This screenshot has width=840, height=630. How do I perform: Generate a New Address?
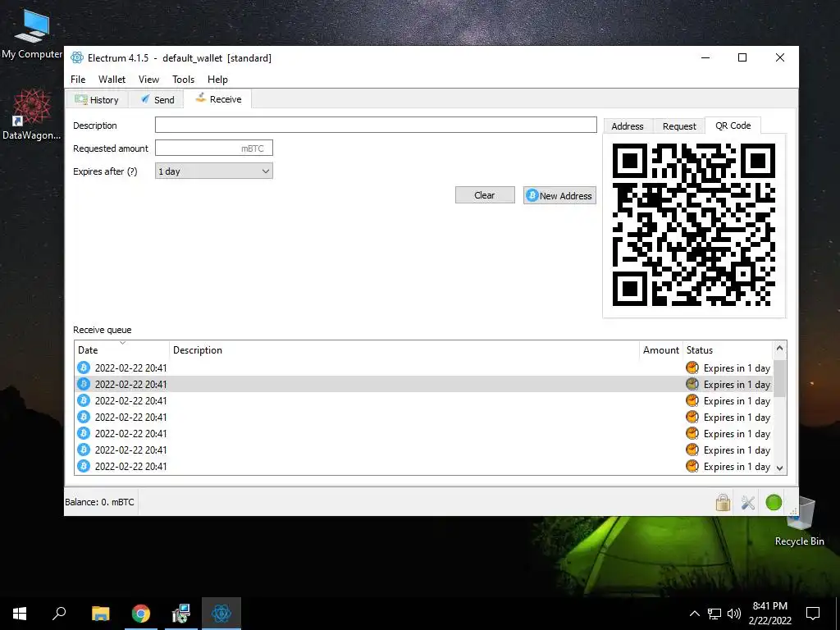pyautogui.click(x=559, y=195)
